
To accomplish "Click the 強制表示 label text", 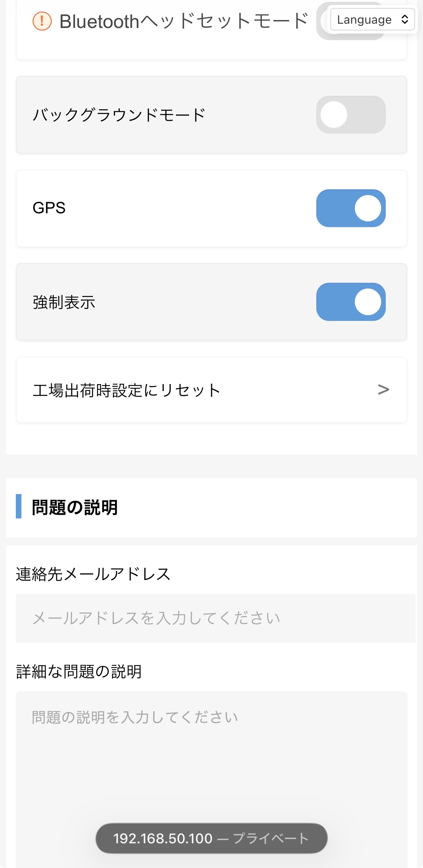I will (x=64, y=302).
